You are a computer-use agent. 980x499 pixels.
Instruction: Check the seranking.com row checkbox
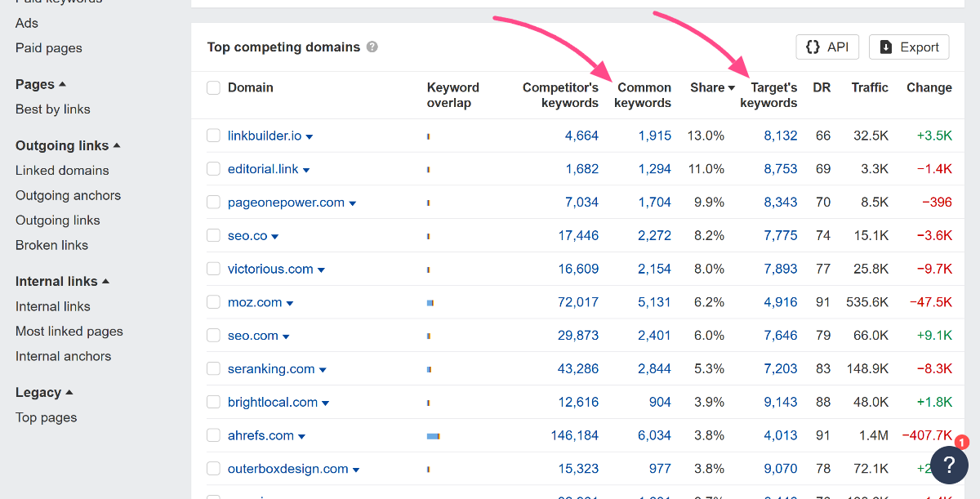214,369
